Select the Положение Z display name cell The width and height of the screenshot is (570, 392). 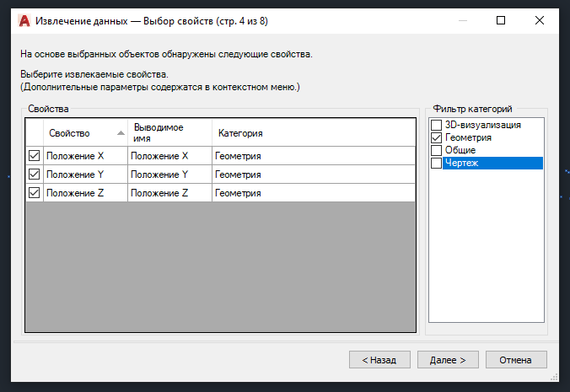pyautogui.click(x=169, y=193)
